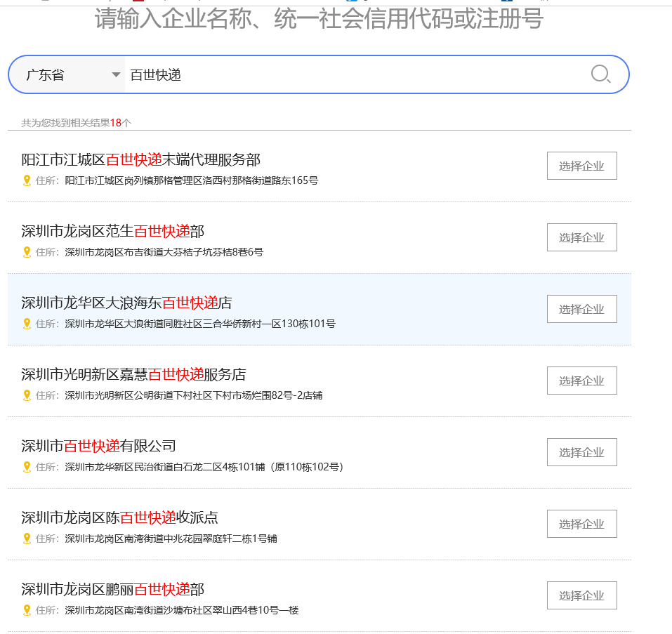
Task: Click location pin icon beside 中兆花园翠庭轩 address
Action: click(x=27, y=539)
